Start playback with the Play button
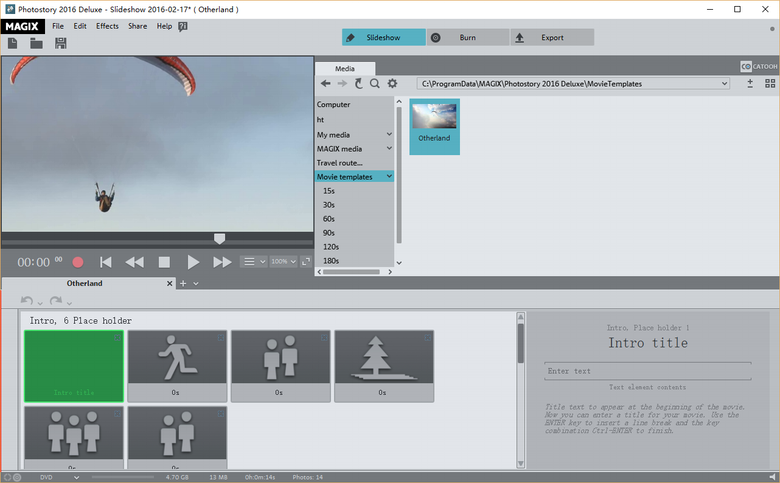Image resolution: width=780 pixels, height=483 pixels. tap(193, 262)
